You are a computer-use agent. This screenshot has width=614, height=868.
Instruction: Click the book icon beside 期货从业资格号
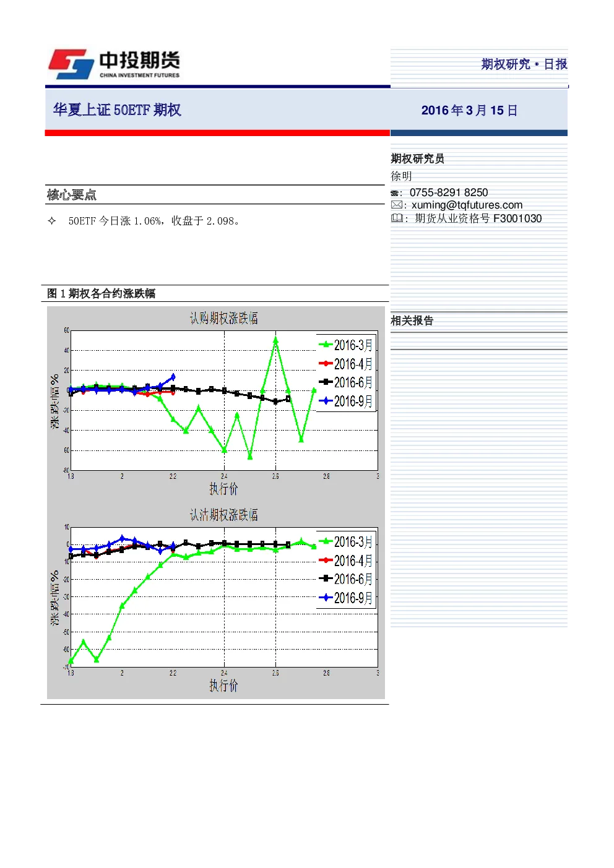coord(397,218)
